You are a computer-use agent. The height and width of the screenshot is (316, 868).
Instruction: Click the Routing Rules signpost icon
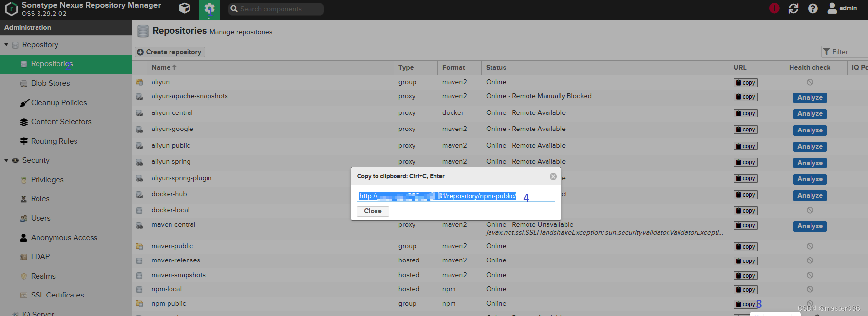pos(24,141)
